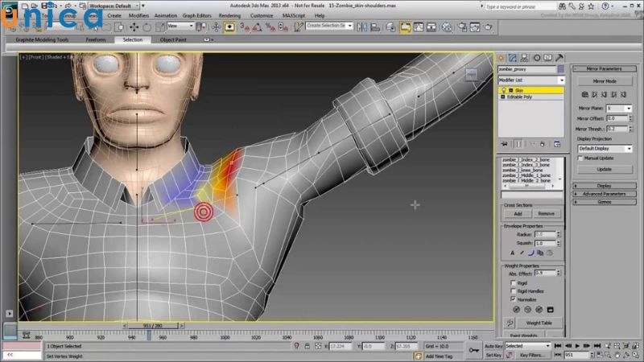
Task: Switch to the Object Paint tab
Action: click(x=175, y=39)
